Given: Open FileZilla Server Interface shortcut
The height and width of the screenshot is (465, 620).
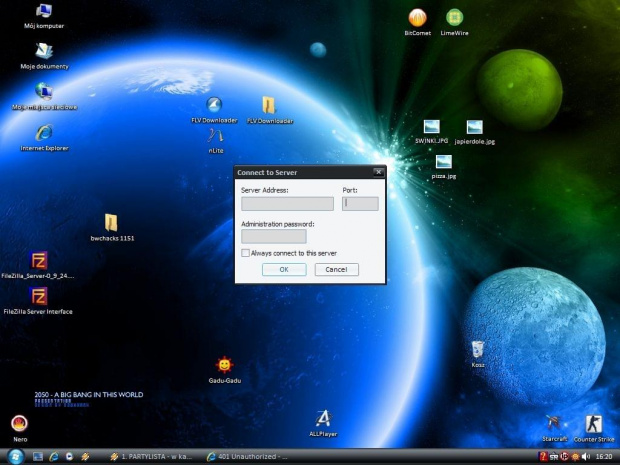Looking at the screenshot, I should tap(38, 297).
